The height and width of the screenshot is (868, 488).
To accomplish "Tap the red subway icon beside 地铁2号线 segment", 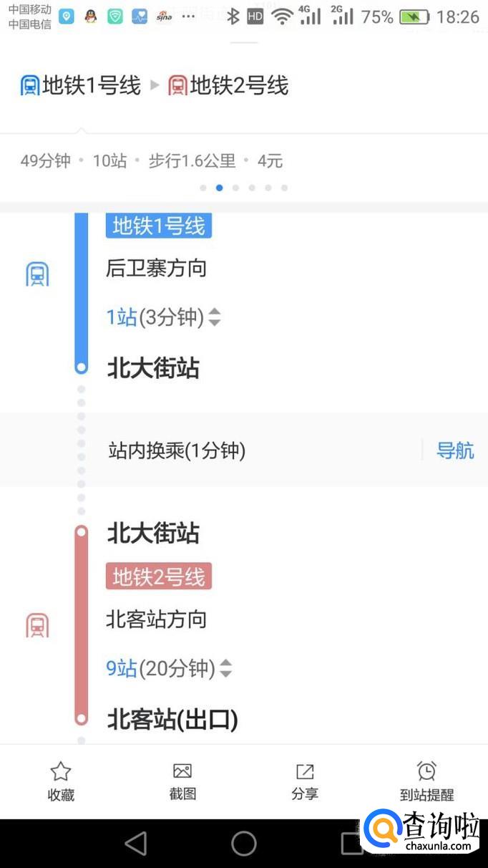I will (37, 625).
